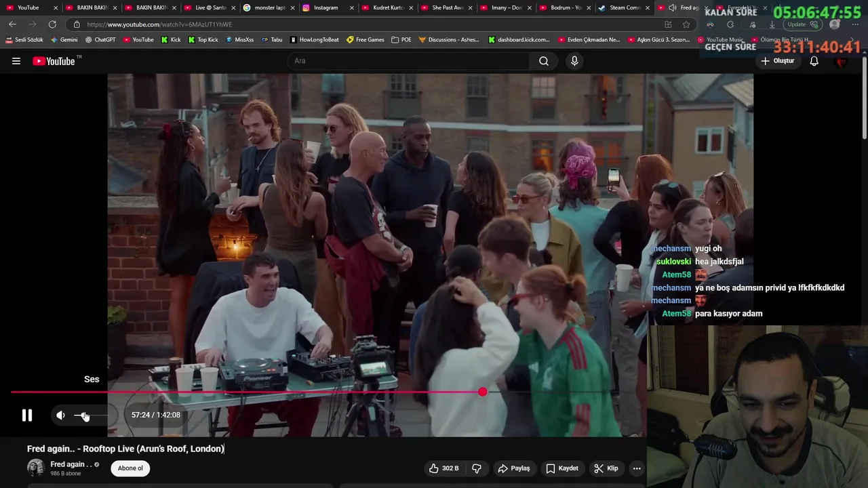The width and height of the screenshot is (868, 488).
Task: Switch to the Imany – Don tab
Action: [x=506, y=7]
